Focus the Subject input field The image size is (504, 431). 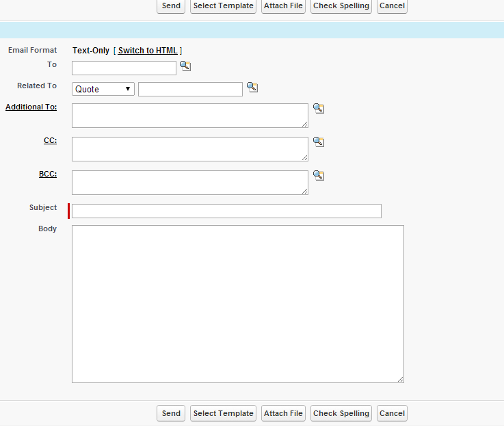pyautogui.click(x=226, y=211)
